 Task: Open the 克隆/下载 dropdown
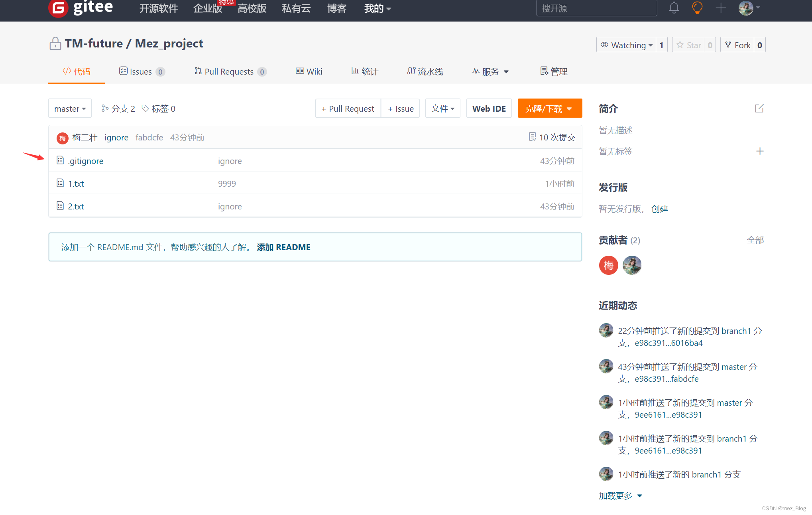pos(549,109)
